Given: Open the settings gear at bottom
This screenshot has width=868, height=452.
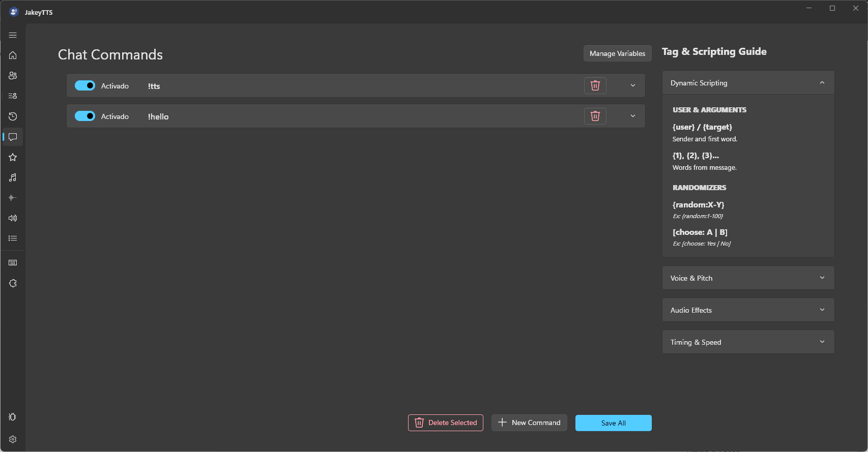Looking at the screenshot, I should 13,439.
